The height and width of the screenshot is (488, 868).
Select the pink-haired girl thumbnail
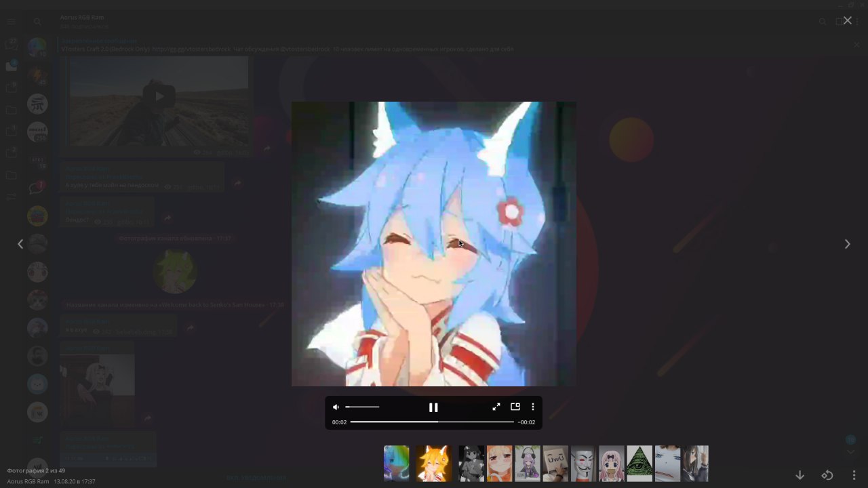pyautogui.click(x=612, y=464)
